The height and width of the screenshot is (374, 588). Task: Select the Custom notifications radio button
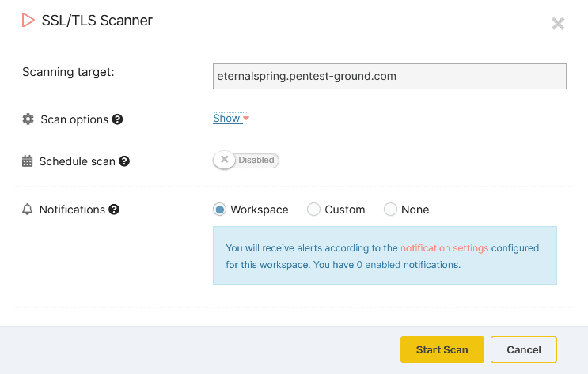coord(313,210)
